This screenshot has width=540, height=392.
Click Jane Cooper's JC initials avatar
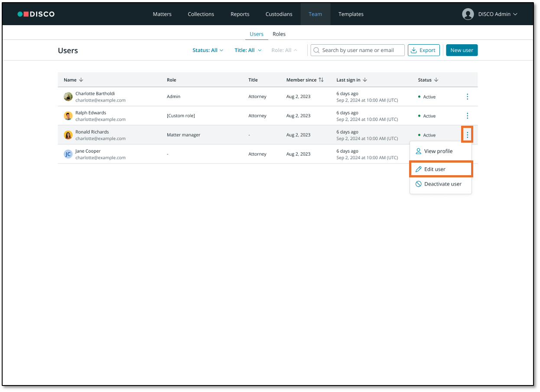tap(68, 154)
